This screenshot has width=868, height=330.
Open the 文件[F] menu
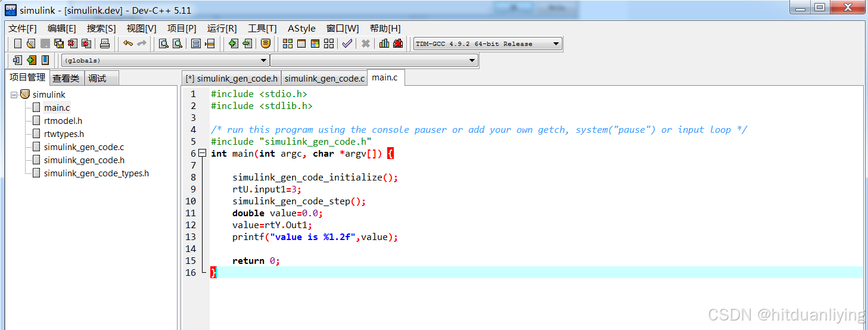23,28
